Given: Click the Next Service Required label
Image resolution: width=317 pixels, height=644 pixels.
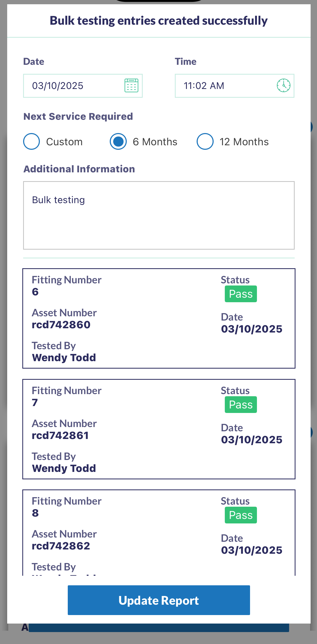Looking at the screenshot, I should (78, 117).
